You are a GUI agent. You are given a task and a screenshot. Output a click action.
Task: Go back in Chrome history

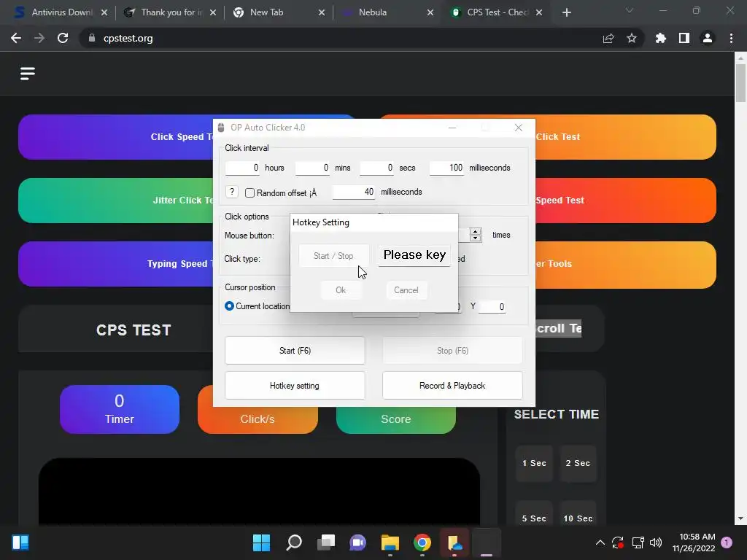pyautogui.click(x=16, y=38)
